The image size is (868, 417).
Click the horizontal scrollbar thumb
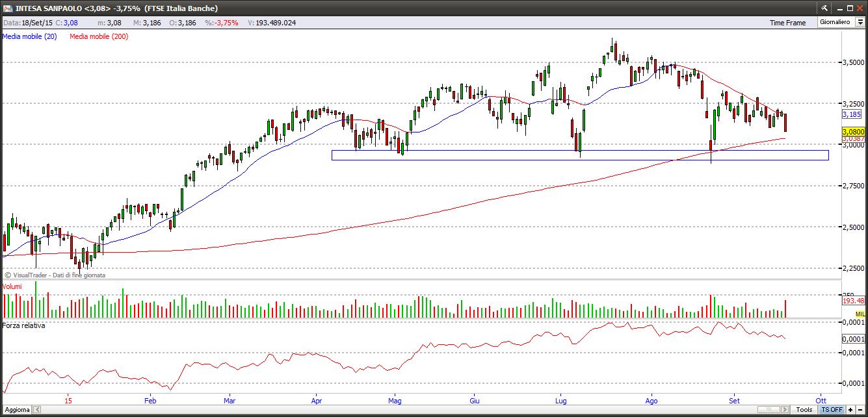(769, 409)
